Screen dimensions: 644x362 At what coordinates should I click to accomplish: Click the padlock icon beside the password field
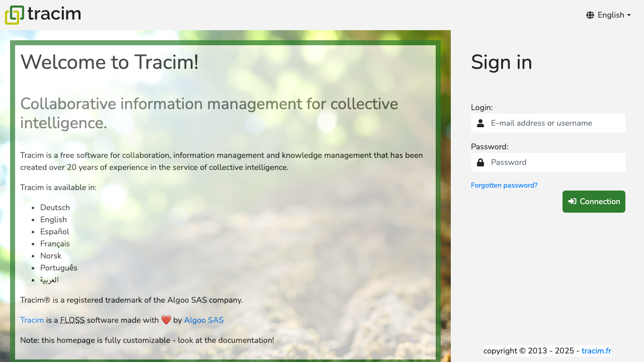[480, 162]
